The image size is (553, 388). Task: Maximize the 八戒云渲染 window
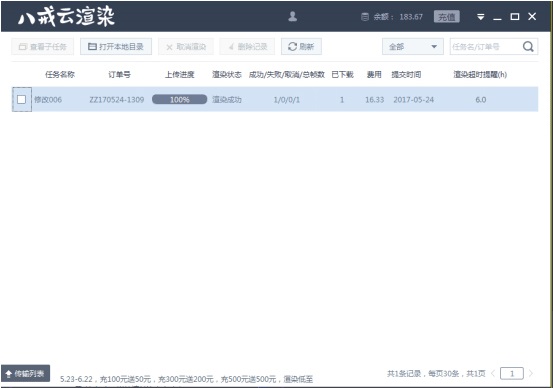pyautogui.click(x=515, y=17)
